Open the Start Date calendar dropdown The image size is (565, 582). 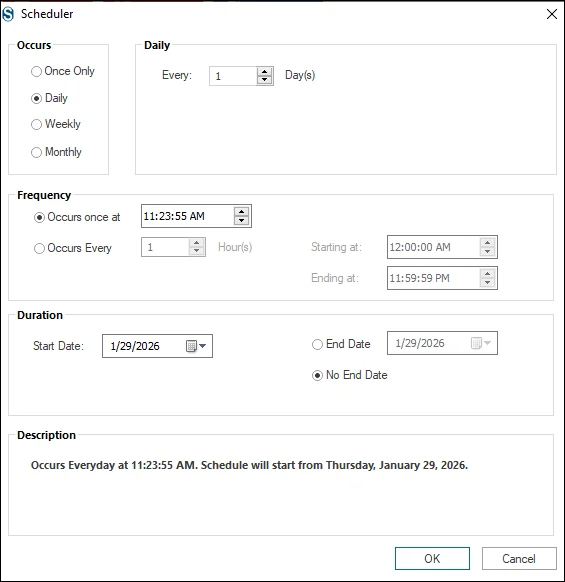point(196,346)
